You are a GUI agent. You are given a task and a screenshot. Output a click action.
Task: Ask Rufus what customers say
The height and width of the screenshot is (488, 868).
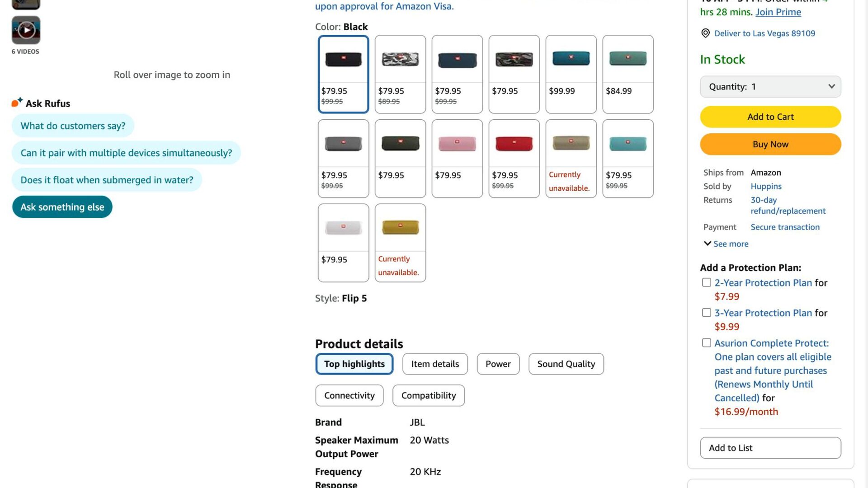point(73,126)
